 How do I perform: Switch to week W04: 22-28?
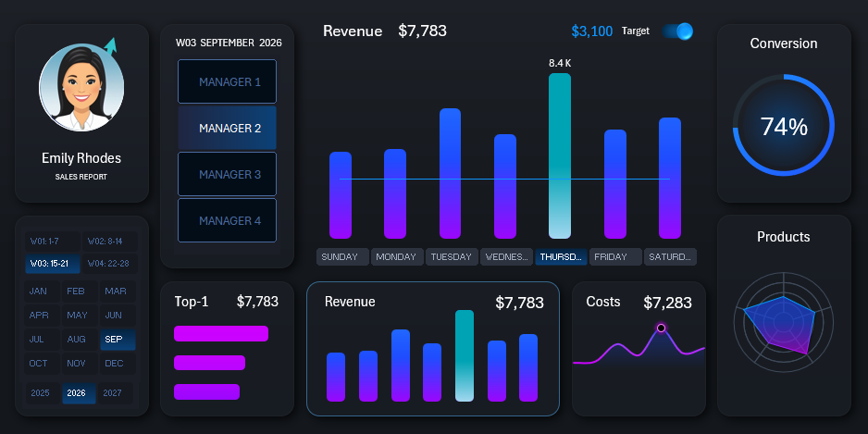coord(108,264)
